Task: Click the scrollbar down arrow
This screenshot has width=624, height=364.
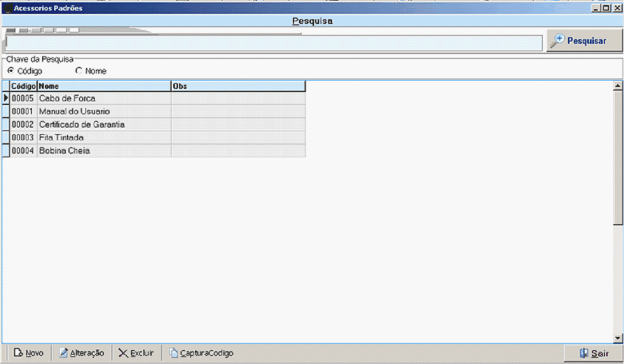Action: click(x=618, y=339)
